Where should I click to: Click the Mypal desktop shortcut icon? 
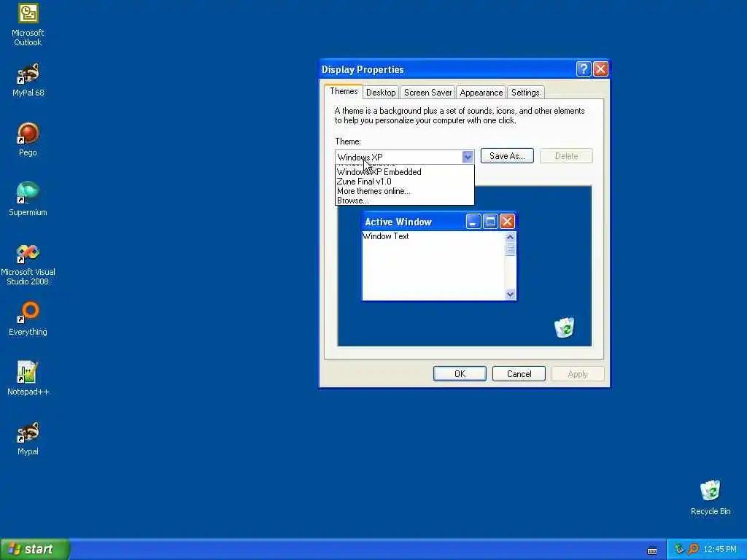tap(28, 438)
